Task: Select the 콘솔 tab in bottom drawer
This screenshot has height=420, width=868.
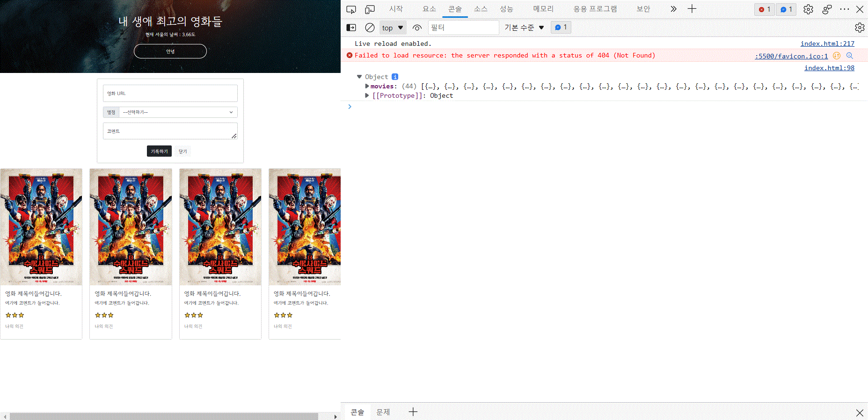Action: pos(357,412)
